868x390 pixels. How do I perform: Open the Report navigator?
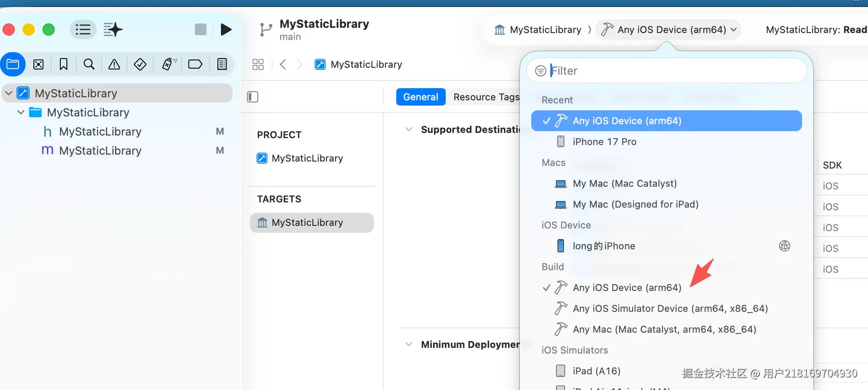point(222,64)
